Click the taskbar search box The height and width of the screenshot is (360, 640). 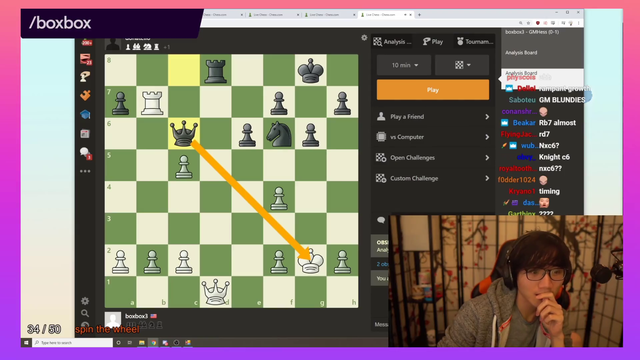click(x=73, y=343)
